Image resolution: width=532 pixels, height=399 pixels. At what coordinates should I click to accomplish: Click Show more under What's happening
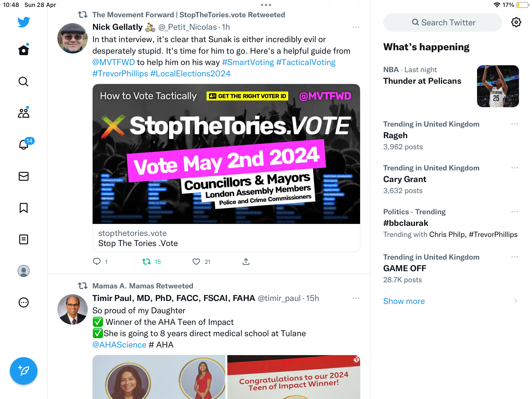click(404, 301)
